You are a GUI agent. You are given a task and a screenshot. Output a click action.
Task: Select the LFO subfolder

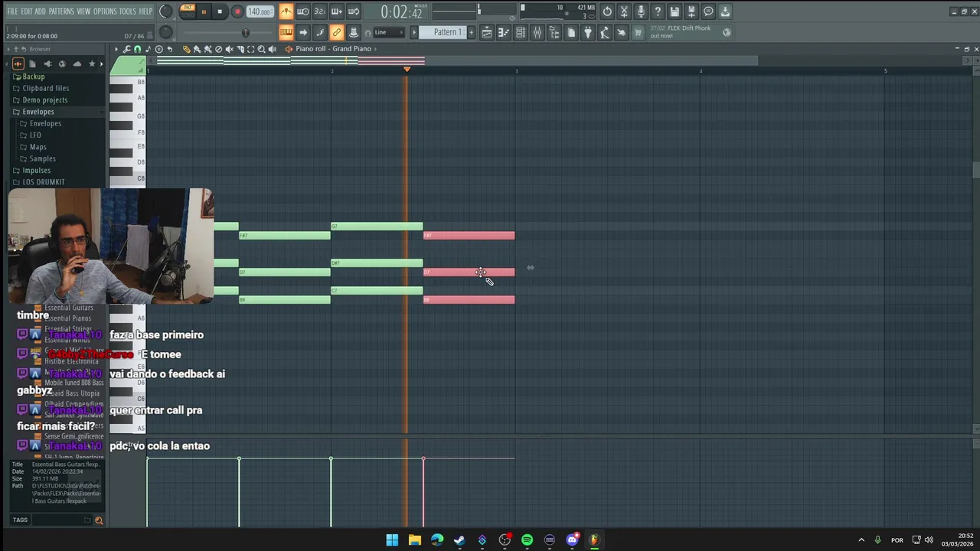point(35,135)
